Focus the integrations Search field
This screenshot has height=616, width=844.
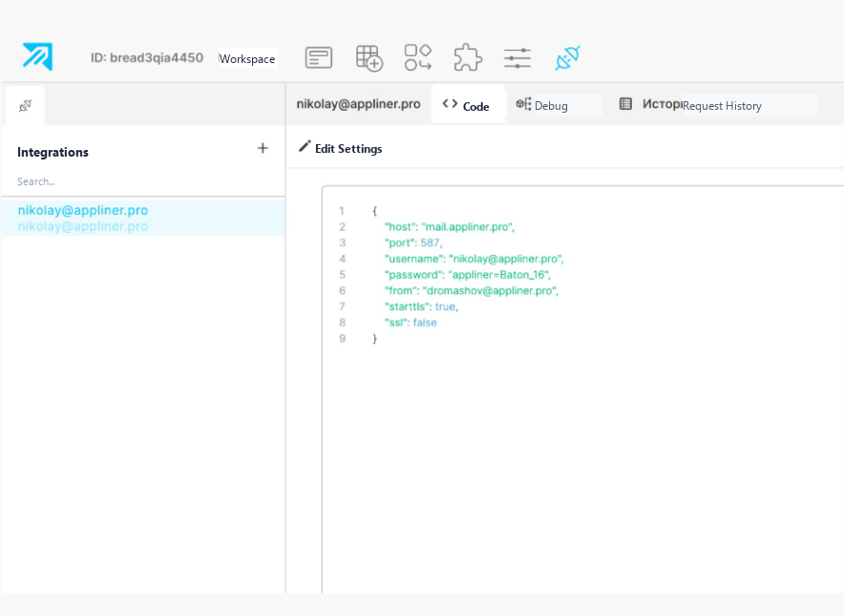[x=143, y=181]
